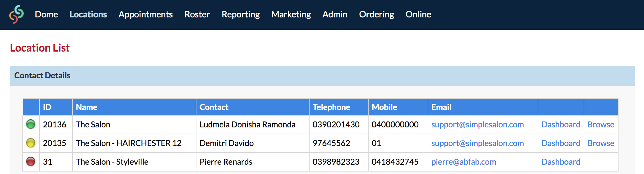Go to the Appointments menu

(145, 14)
